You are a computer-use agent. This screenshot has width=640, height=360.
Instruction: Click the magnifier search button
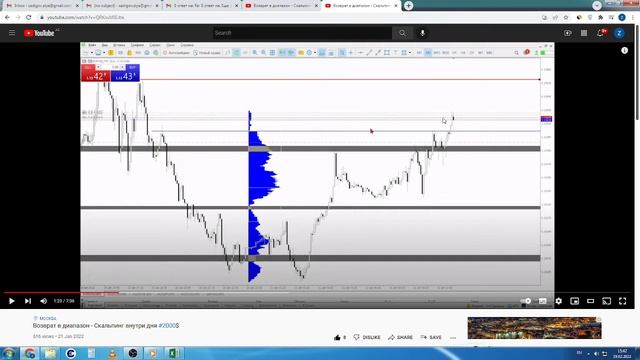[402, 33]
